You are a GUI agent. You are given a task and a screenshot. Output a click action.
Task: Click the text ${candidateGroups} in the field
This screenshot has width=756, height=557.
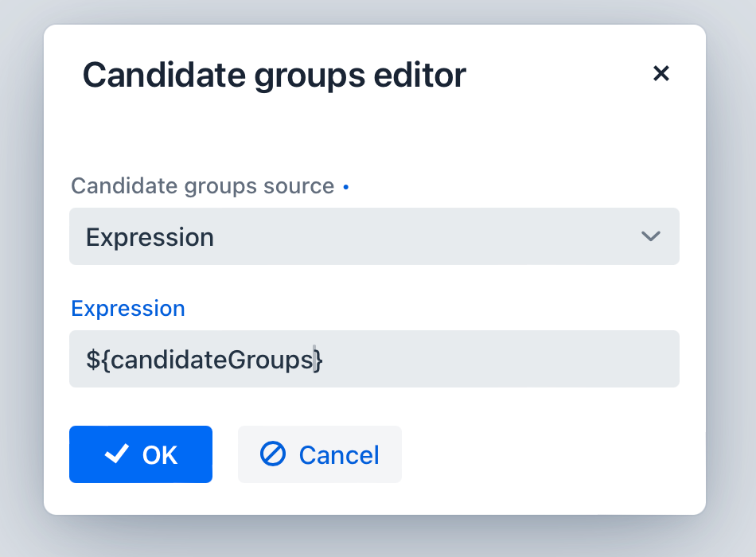(x=205, y=359)
